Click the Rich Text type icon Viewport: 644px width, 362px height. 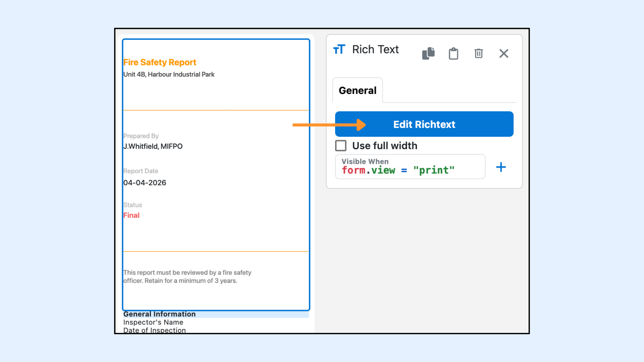(x=339, y=50)
